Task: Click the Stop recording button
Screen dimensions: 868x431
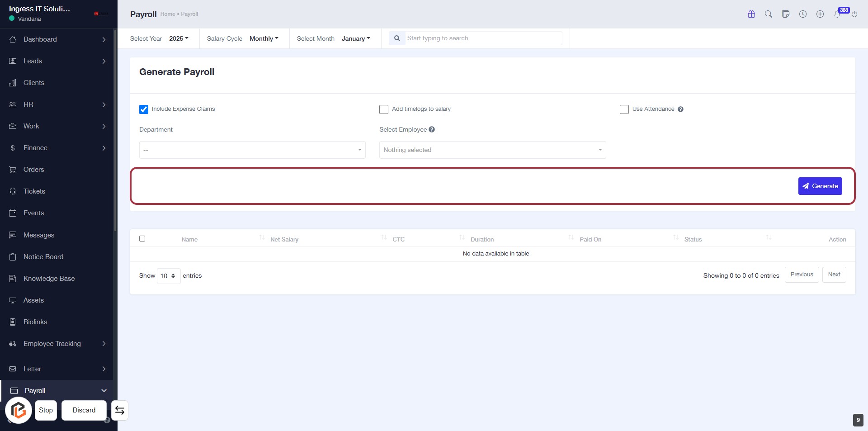Action: click(46, 410)
